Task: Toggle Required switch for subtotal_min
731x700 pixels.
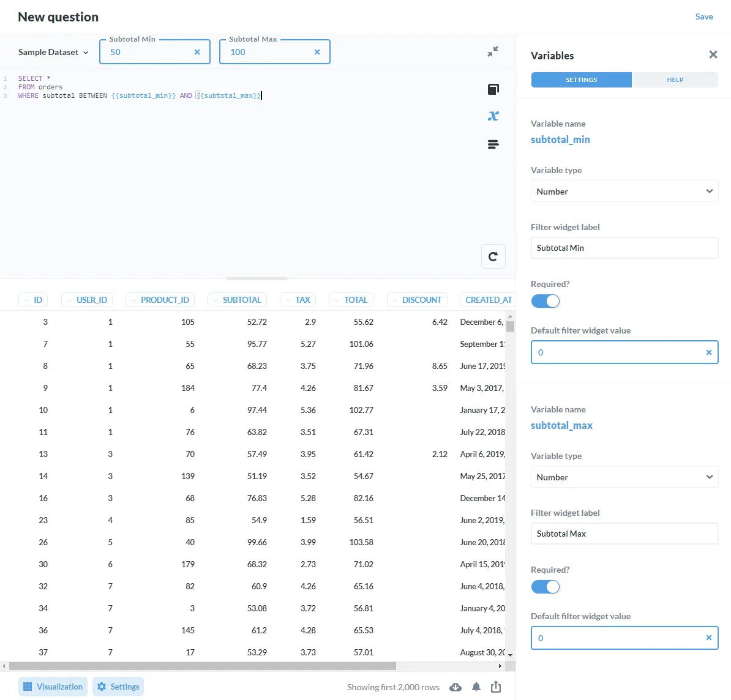Action: (x=545, y=301)
